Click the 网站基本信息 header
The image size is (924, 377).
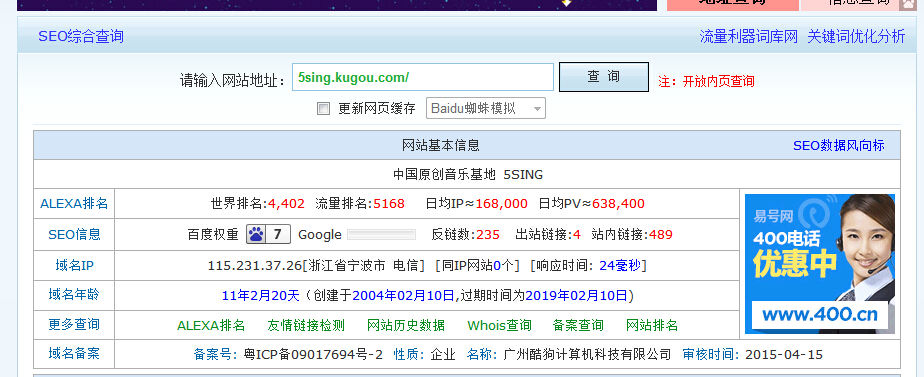pyautogui.click(x=441, y=145)
